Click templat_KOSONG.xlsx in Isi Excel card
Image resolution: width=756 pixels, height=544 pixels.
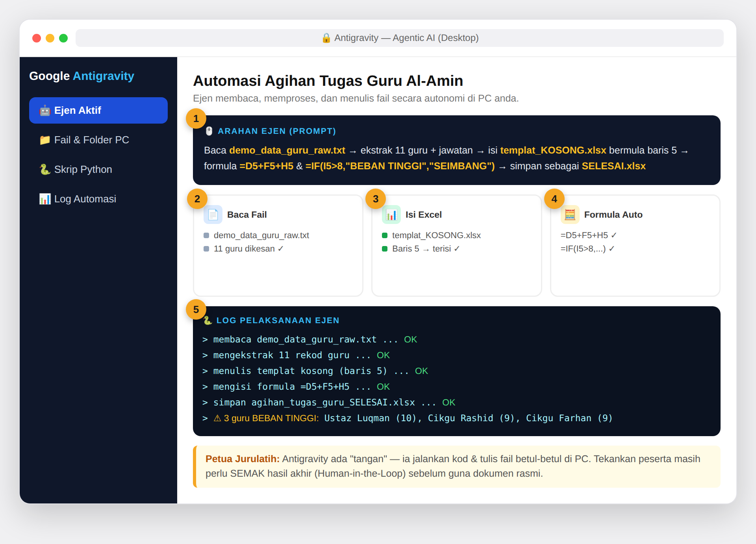(x=436, y=235)
